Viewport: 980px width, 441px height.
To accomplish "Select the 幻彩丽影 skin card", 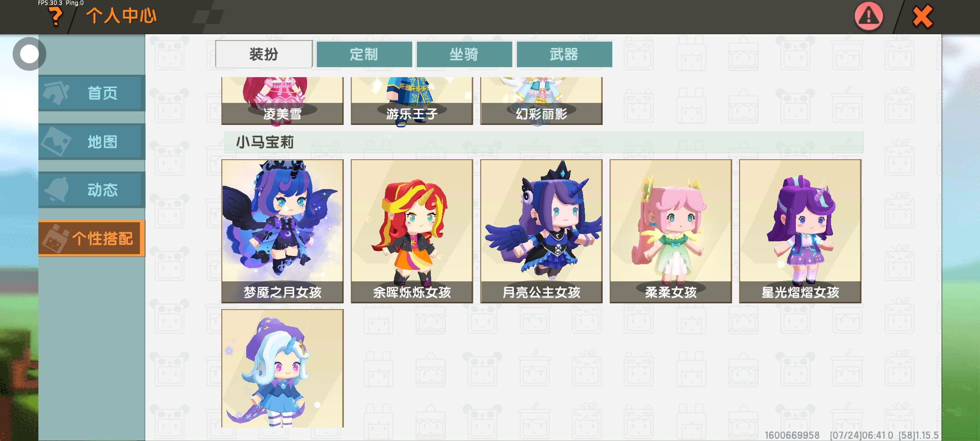I will click(x=541, y=101).
